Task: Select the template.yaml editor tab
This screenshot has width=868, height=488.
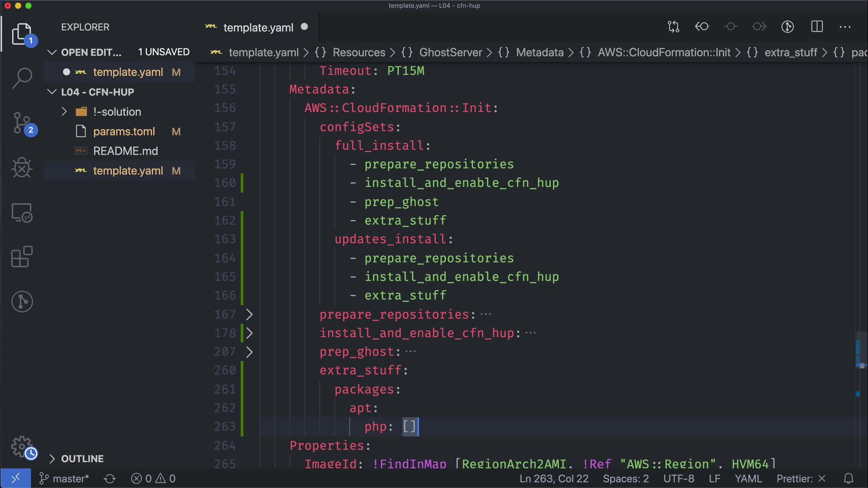Action: click(258, 28)
